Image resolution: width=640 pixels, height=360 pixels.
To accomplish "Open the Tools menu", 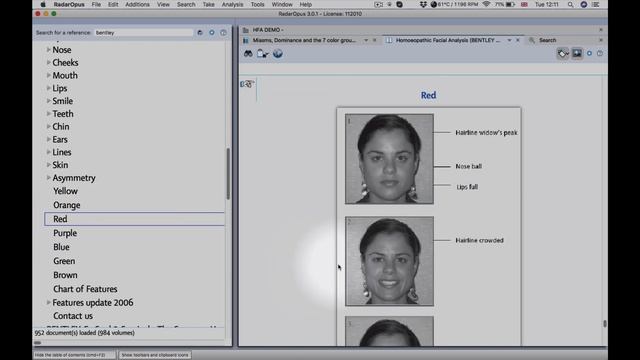I will click(x=258, y=4).
